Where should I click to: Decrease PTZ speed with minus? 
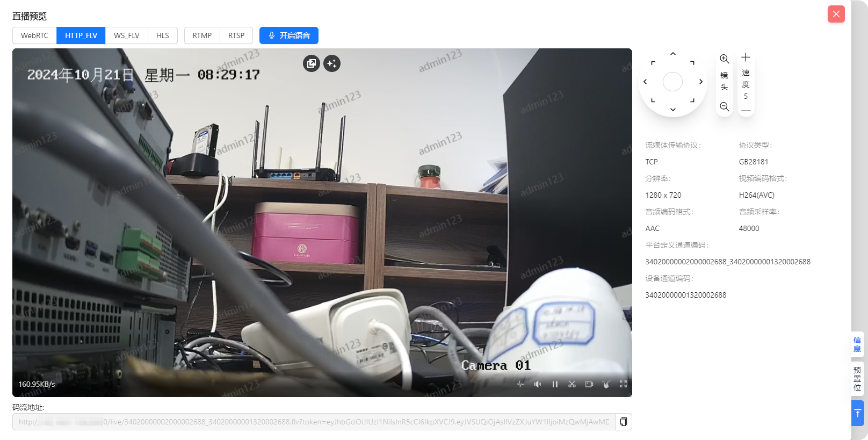pos(746,110)
